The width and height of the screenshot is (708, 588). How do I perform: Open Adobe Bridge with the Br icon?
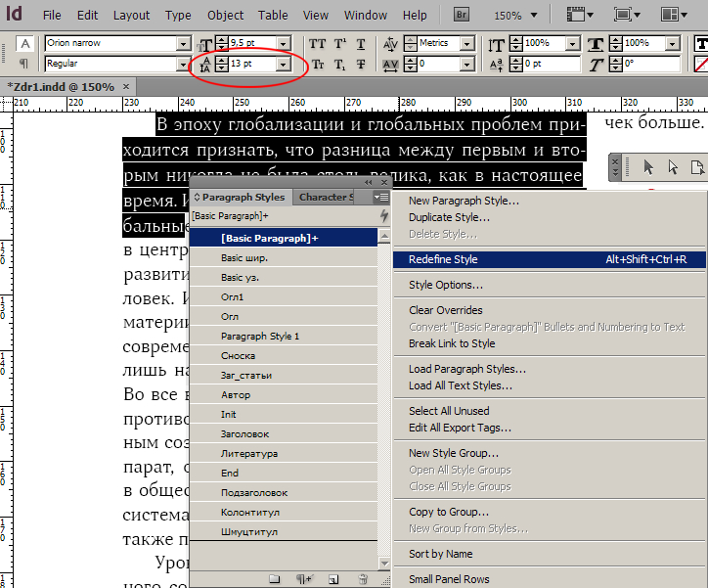pos(461,15)
